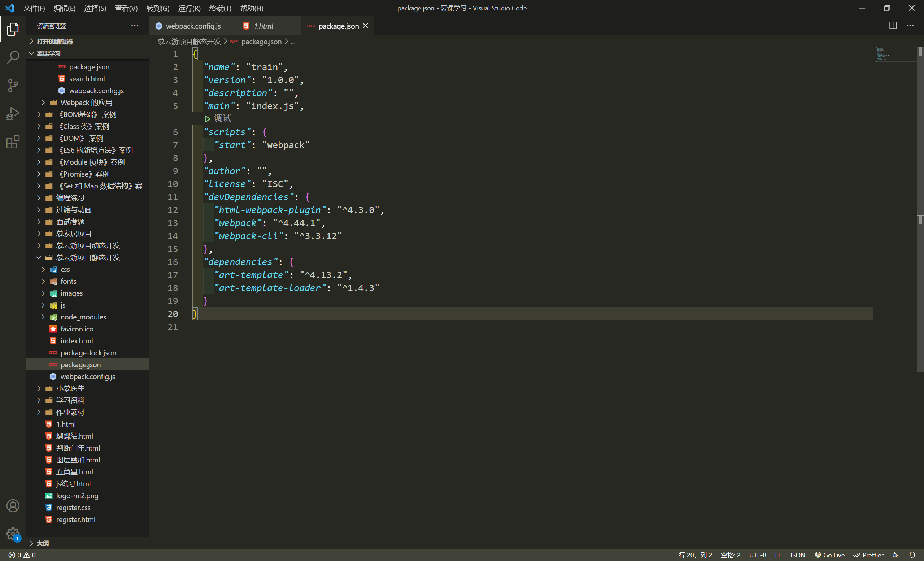Image resolution: width=924 pixels, height=561 pixels.
Task: Click the JSON language mode selector
Action: pos(797,555)
